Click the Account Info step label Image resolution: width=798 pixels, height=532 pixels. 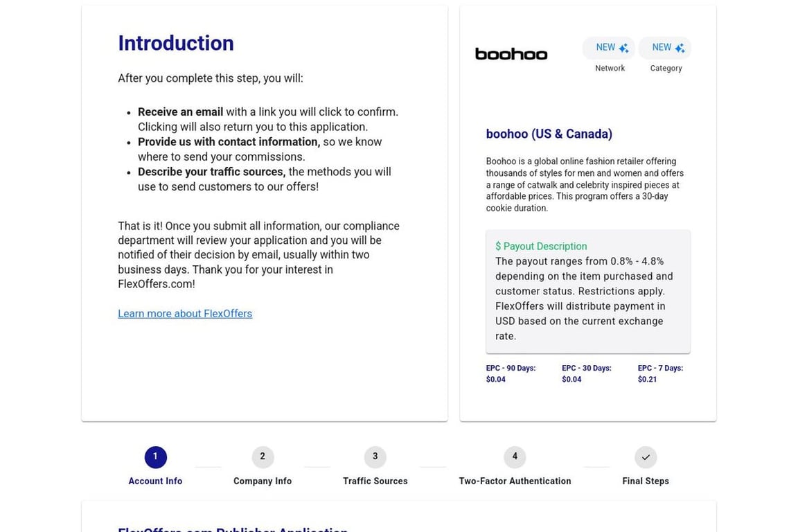click(155, 481)
